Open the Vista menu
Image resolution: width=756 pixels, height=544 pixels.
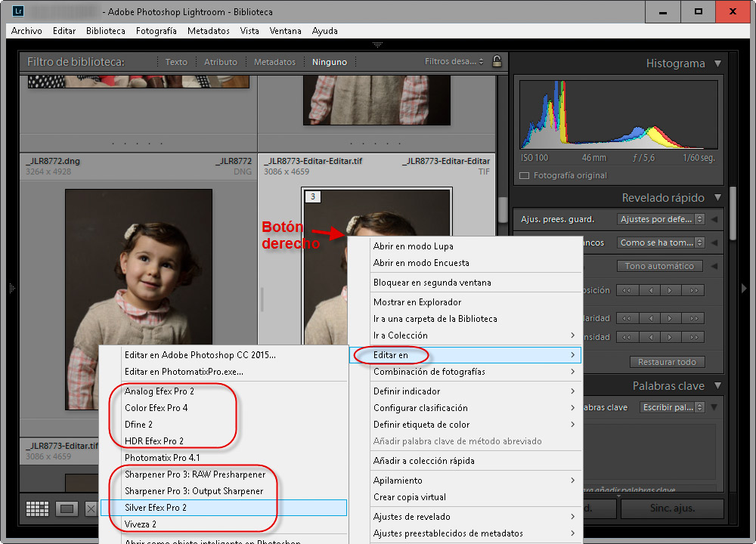(x=249, y=31)
